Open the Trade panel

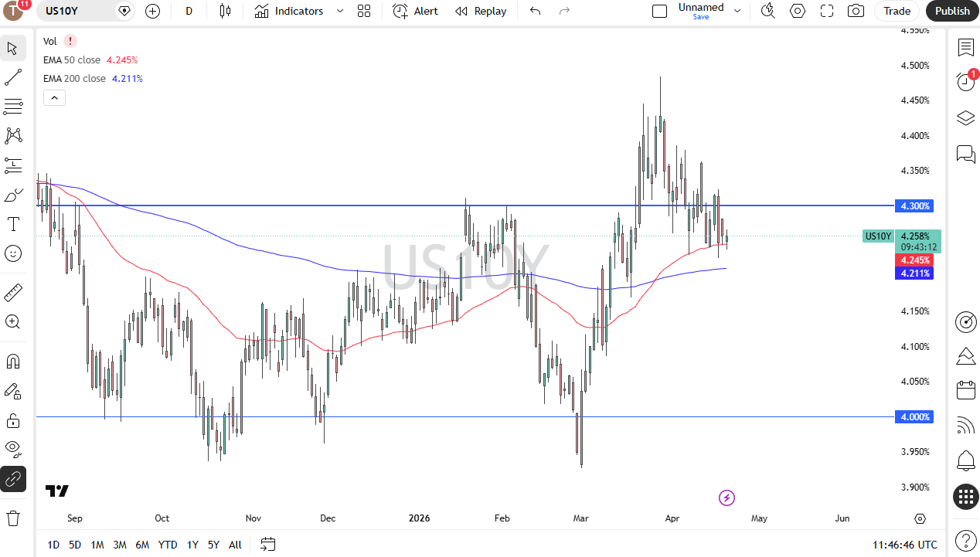pyautogui.click(x=897, y=11)
